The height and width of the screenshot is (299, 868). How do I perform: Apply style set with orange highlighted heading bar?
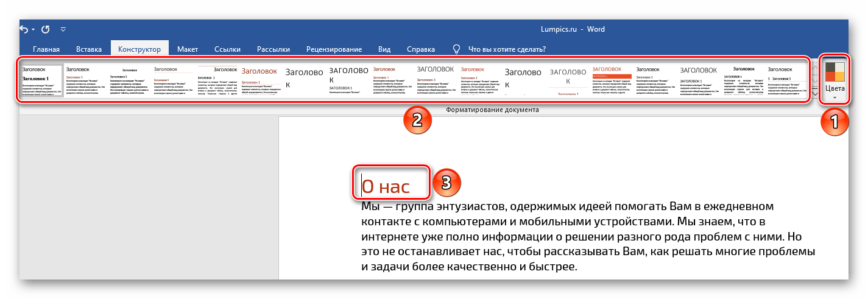[x=612, y=80]
